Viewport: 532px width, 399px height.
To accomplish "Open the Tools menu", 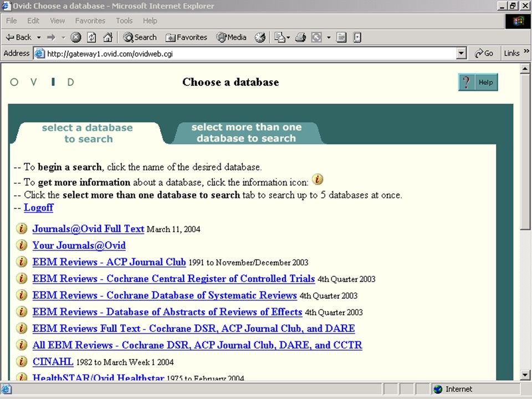I will [x=124, y=21].
